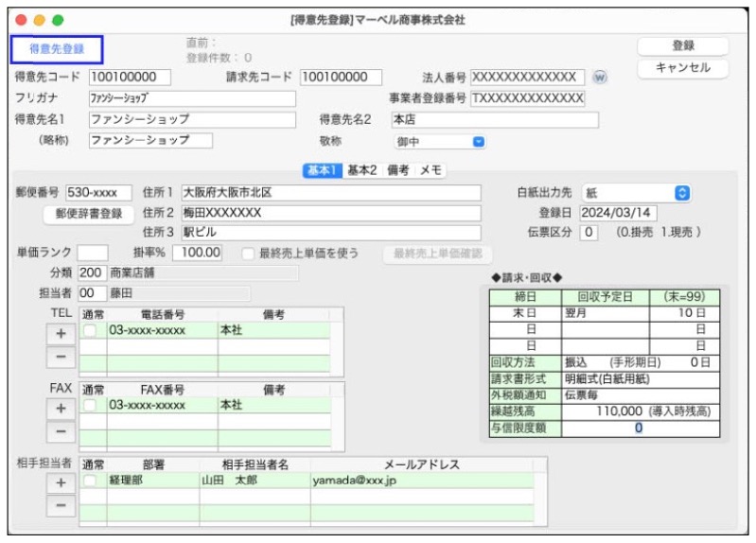Click the plus button in FAX section
This screenshot has width=756, height=543.
[61, 409]
